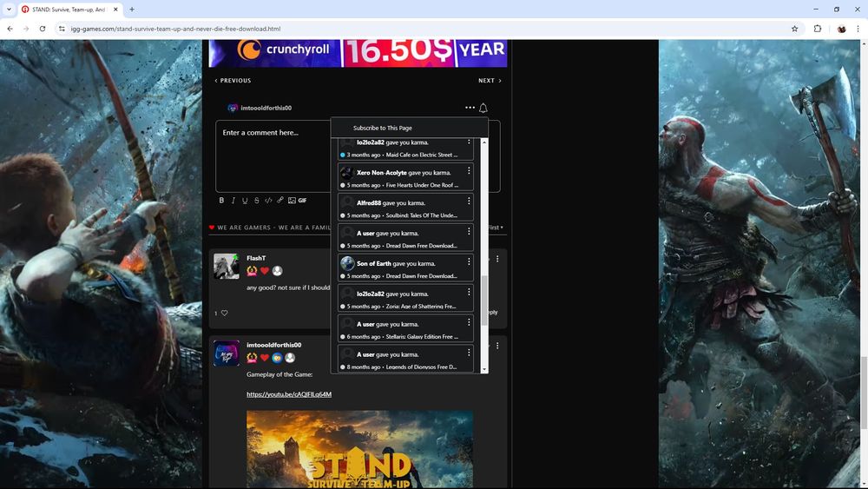Focus the browser address bar

coord(421,29)
